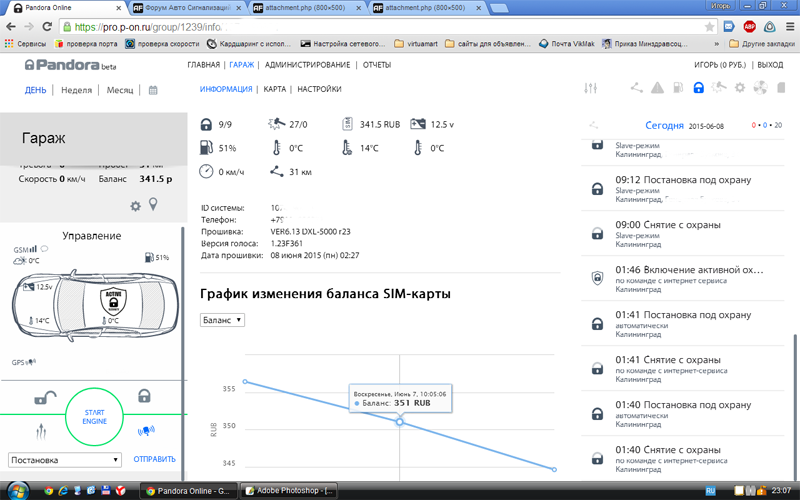Open the ОТЧЕТЫ menu item
Viewport: 800px width, 500px height.
(377, 65)
